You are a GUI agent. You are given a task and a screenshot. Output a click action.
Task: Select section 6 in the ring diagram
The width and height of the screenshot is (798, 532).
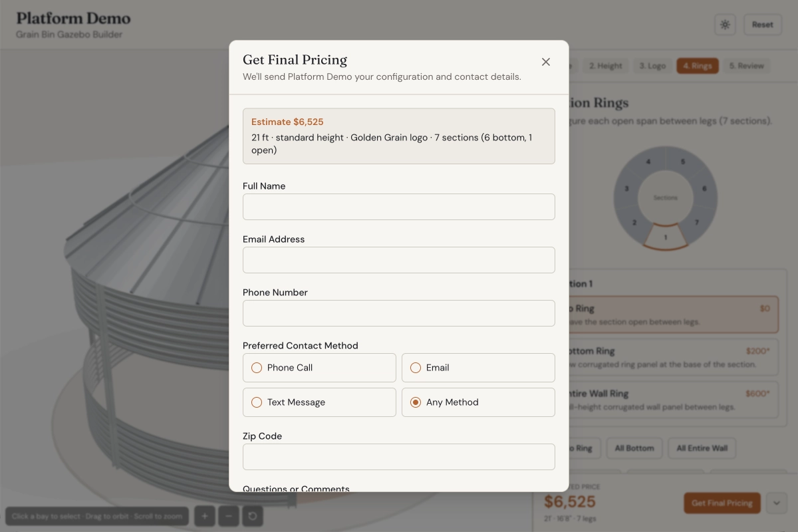[x=704, y=189]
